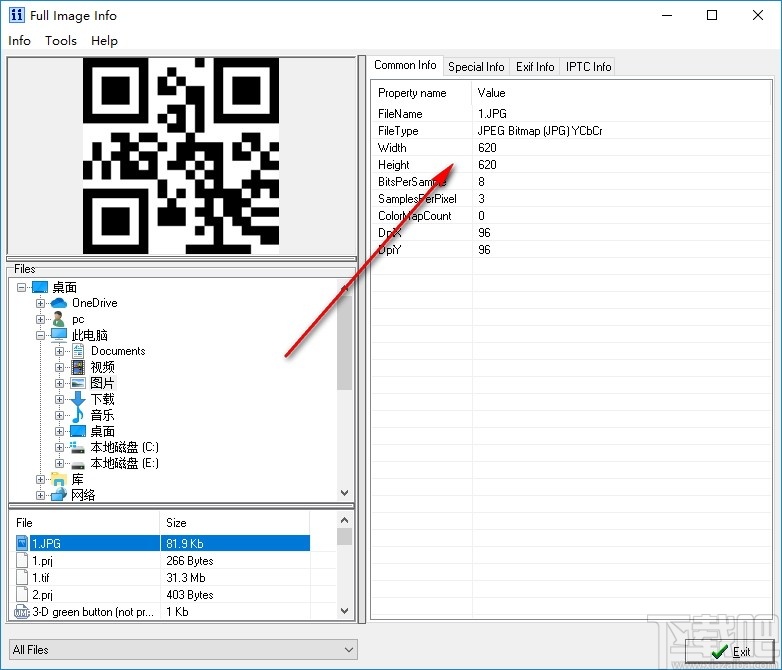782x670 pixels.
Task: Maximize the Full Image Info window
Action: pos(712,15)
